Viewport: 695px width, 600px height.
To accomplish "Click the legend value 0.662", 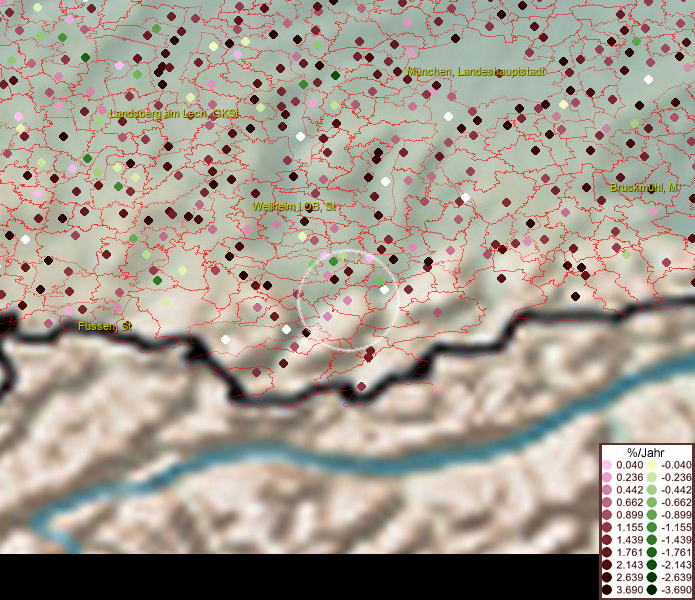I will [629, 503].
